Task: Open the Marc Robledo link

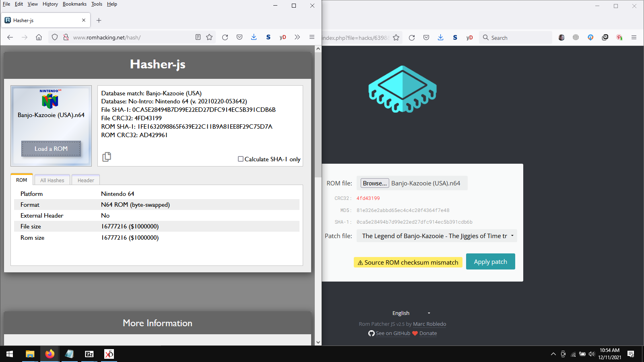Action: pos(429,324)
